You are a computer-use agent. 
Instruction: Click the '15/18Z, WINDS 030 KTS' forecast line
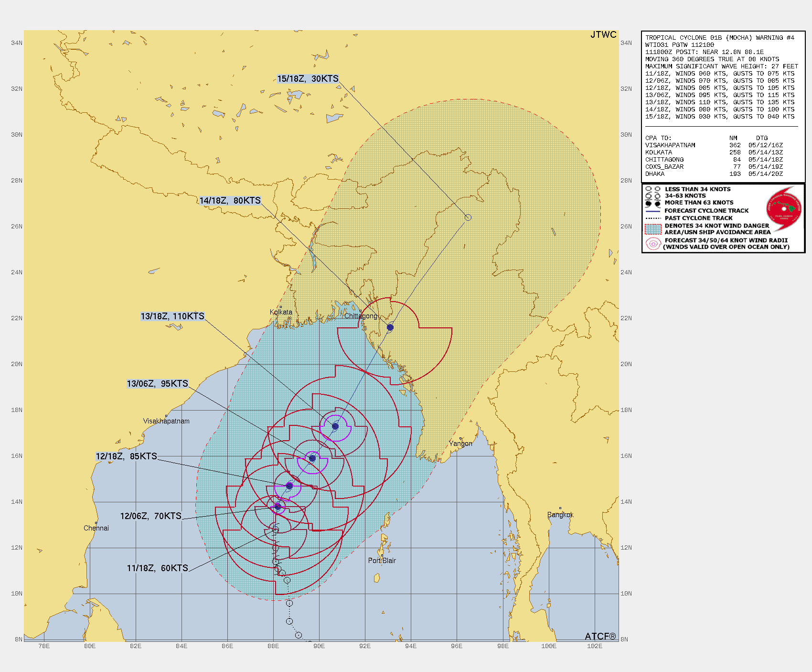[720, 117]
